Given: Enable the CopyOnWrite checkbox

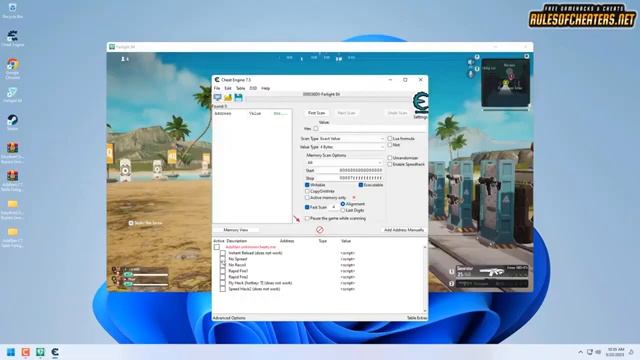Looking at the screenshot, I should [x=307, y=191].
